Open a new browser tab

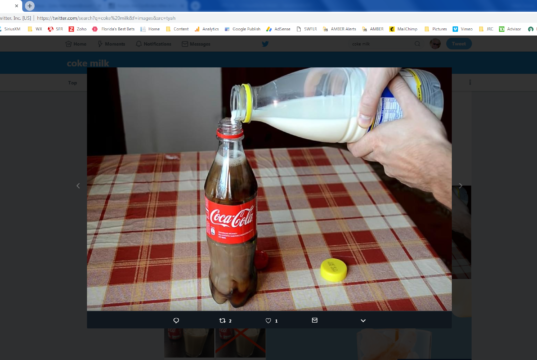29,6
